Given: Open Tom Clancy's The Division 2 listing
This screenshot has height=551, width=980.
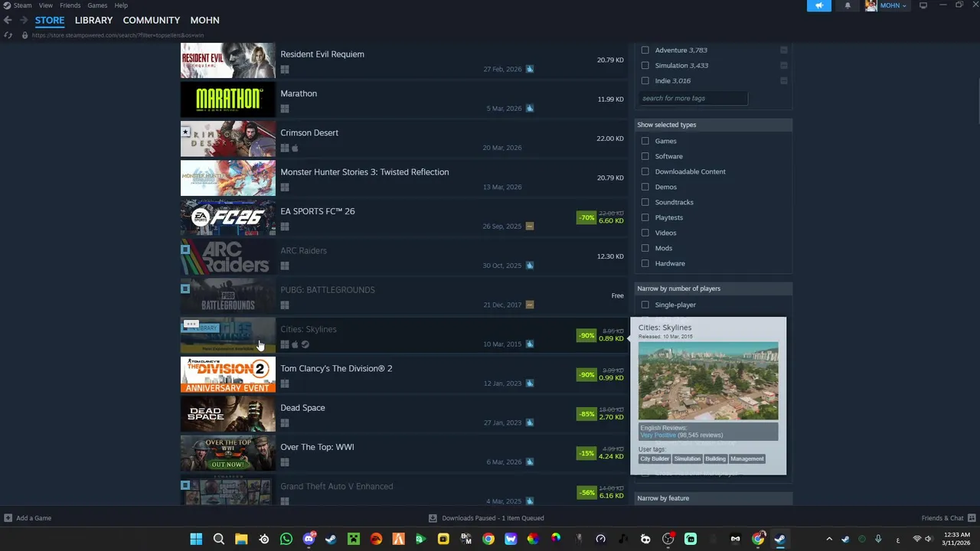Looking at the screenshot, I should (403, 375).
